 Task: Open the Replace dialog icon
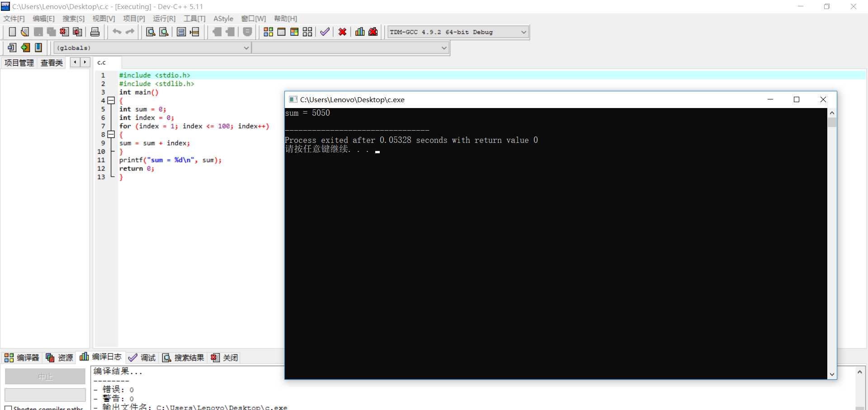164,32
